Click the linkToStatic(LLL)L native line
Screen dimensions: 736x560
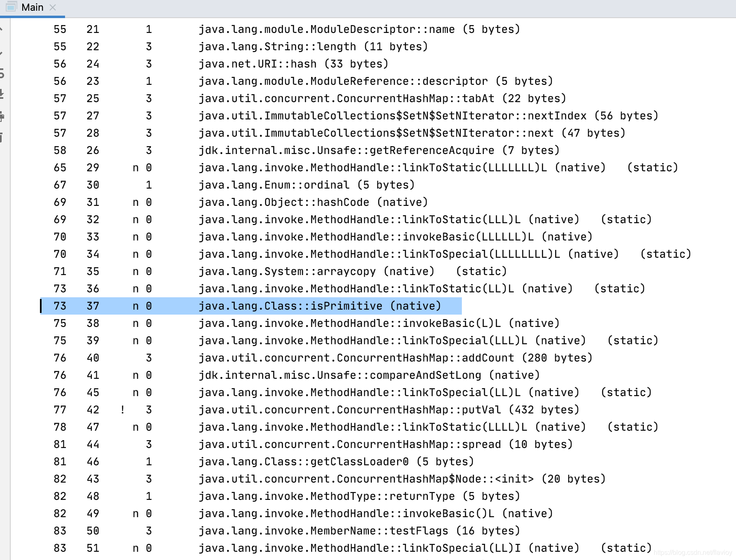tap(425, 219)
